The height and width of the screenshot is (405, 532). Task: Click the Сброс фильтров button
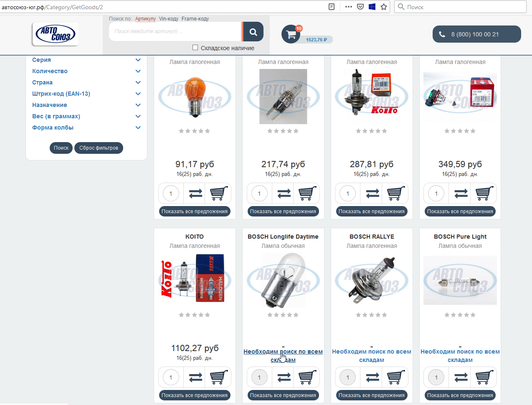tap(99, 148)
